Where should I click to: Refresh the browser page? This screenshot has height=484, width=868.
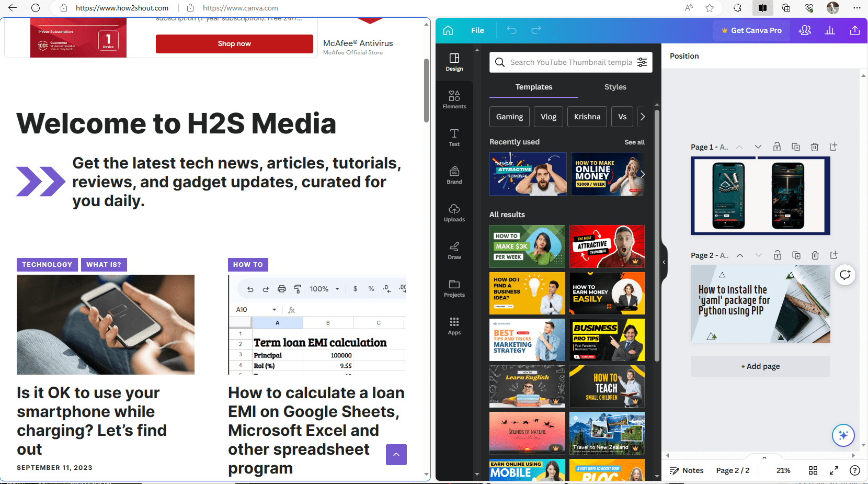[x=36, y=8]
